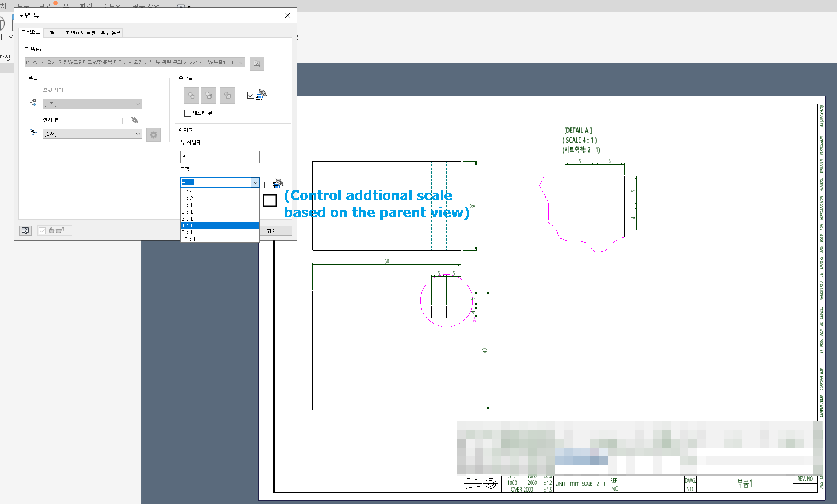Enable the 래스터 뷰 checkbox
Screen dimensions: 837x504
(187, 113)
